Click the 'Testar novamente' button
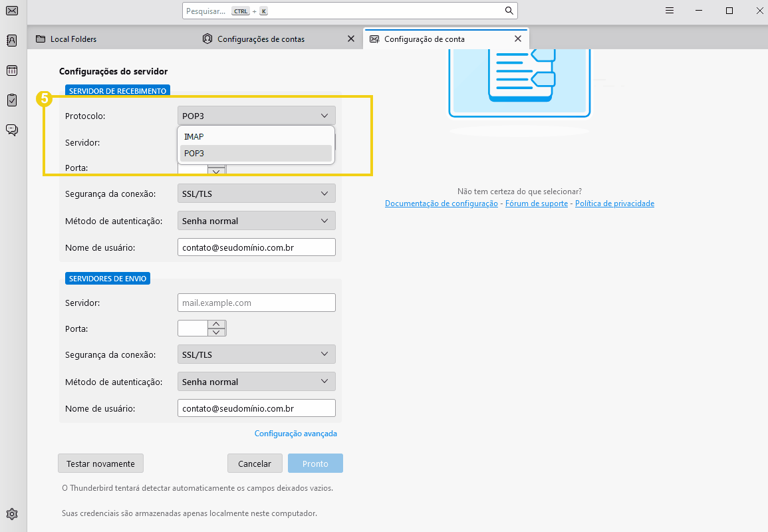This screenshot has height=532, width=768. 100,463
